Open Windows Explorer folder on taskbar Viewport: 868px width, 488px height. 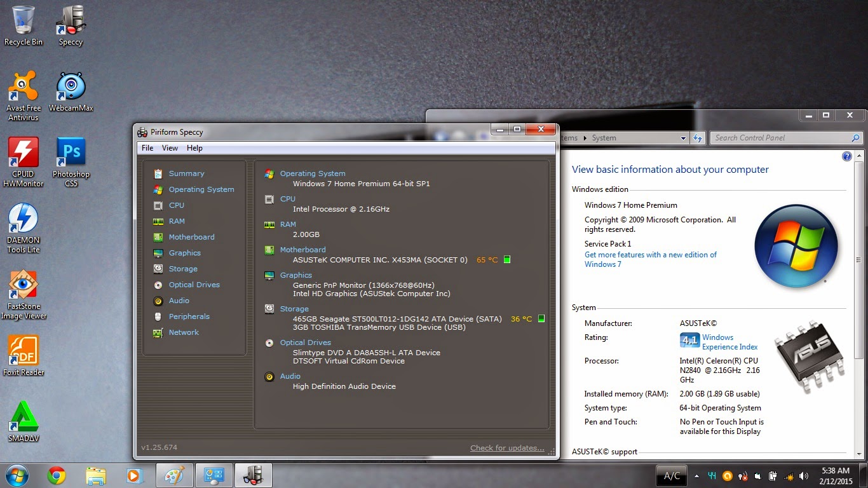click(x=96, y=475)
